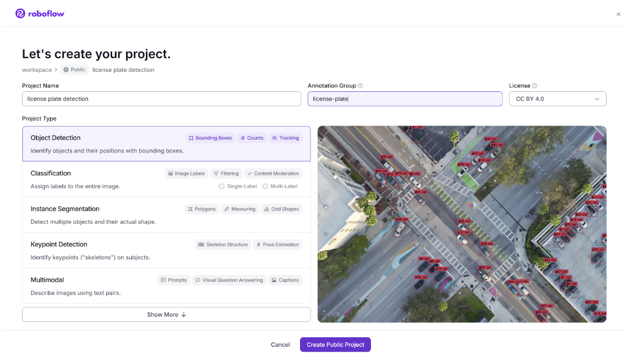Select Classification project type

point(166,179)
